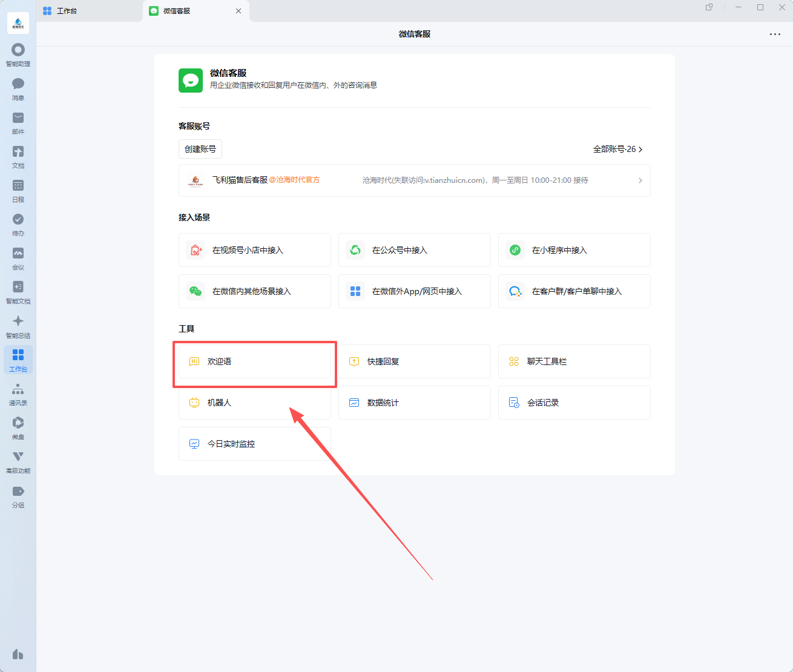Open the 机器人 tool
The height and width of the screenshot is (672, 793).
tap(255, 403)
